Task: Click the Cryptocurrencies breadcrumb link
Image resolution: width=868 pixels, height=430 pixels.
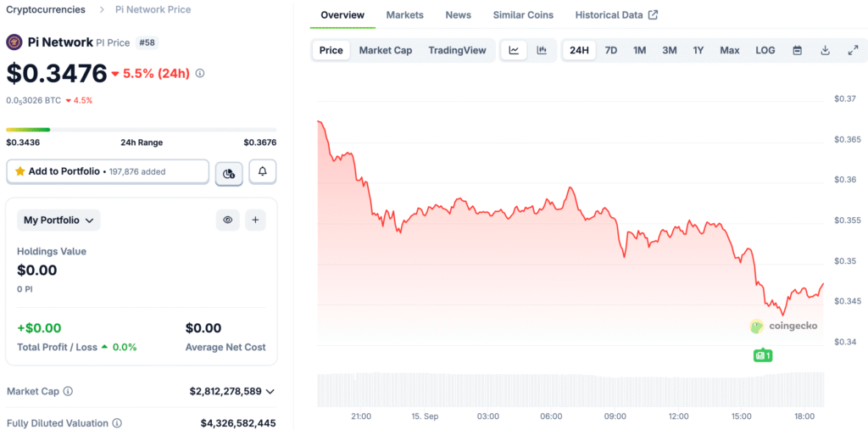Action: point(46,9)
